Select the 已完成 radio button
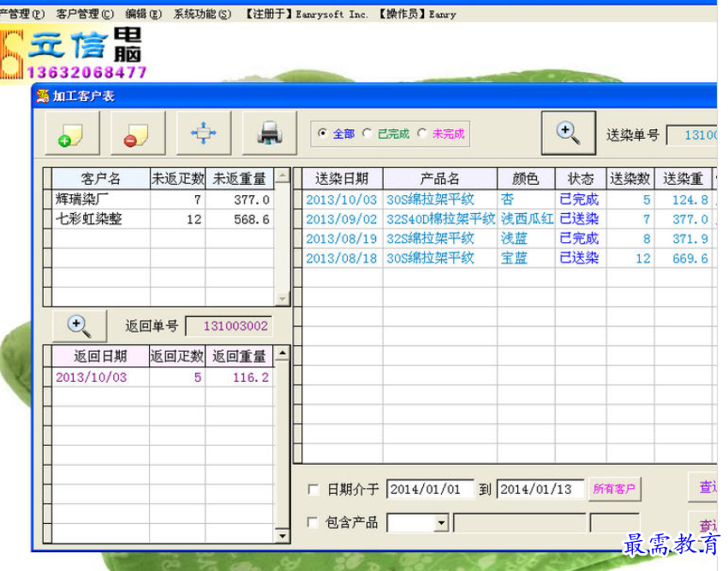The image size is (728, 571). pos(367,134)
